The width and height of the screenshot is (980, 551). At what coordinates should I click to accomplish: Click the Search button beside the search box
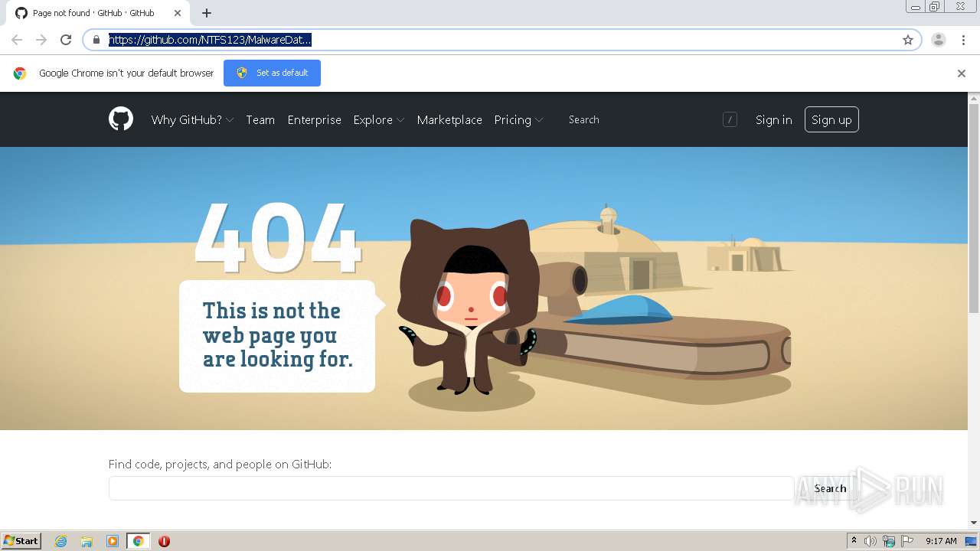coord(830,488)
